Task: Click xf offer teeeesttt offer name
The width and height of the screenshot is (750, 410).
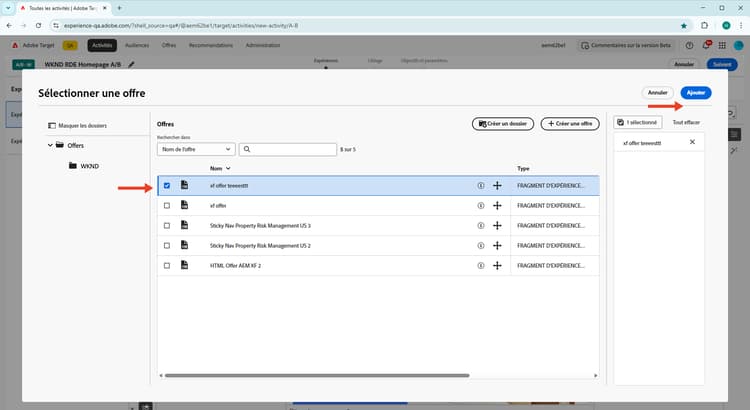Action: coord(229,186)
